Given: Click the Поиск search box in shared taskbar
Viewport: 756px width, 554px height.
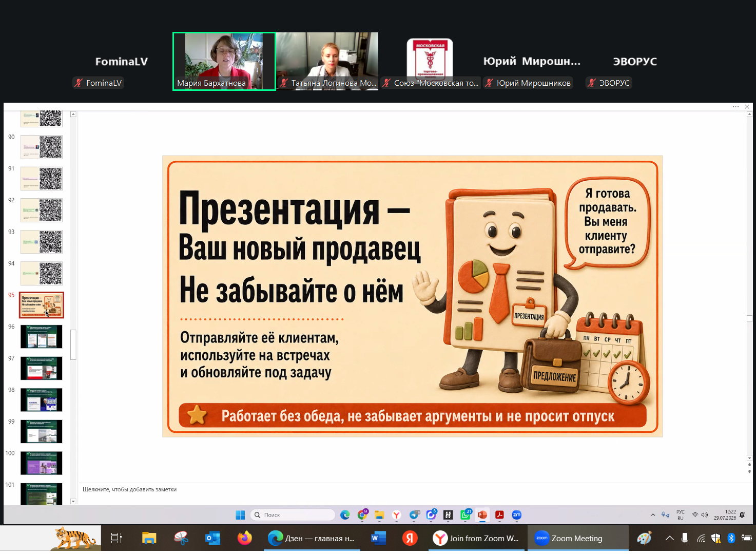Looking at the screenshot, I should tap(293, 515).
